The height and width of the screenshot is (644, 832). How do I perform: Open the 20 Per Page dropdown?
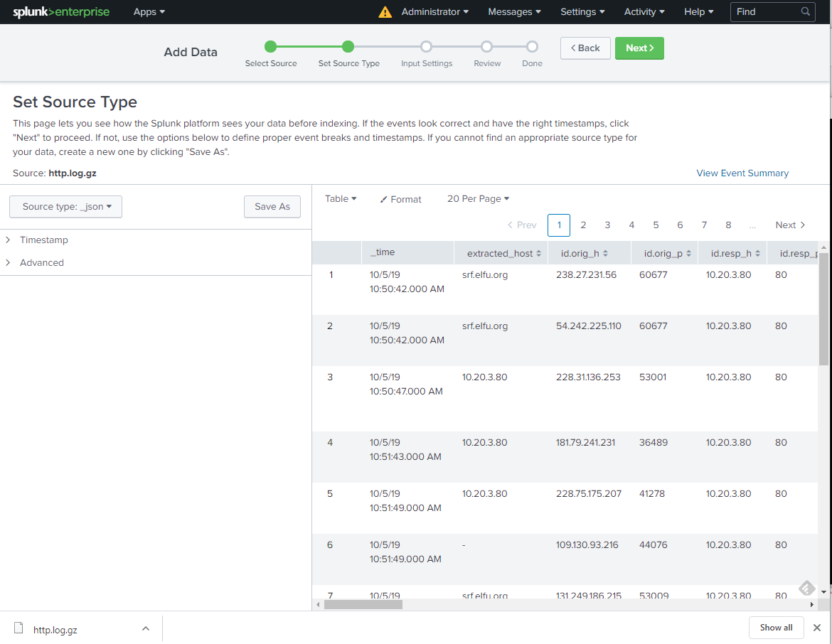click(x=478, y=199)
